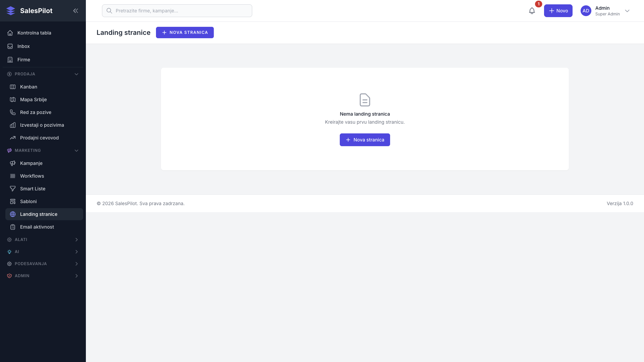The width and height of the screenshot is (644, 362).
Task: Expand the PODESAVANJA section
Action: click(x=76, y=264)
